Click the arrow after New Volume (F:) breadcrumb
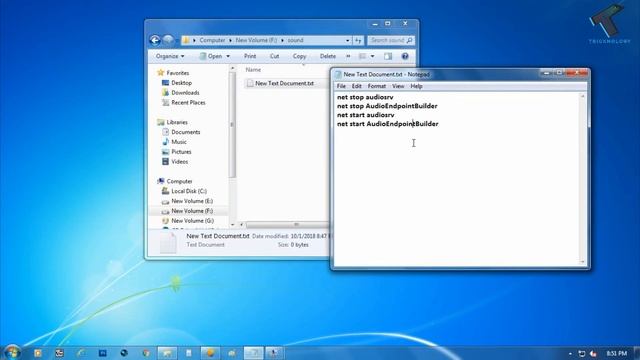640x360 pixels. [x=282, y=40]
